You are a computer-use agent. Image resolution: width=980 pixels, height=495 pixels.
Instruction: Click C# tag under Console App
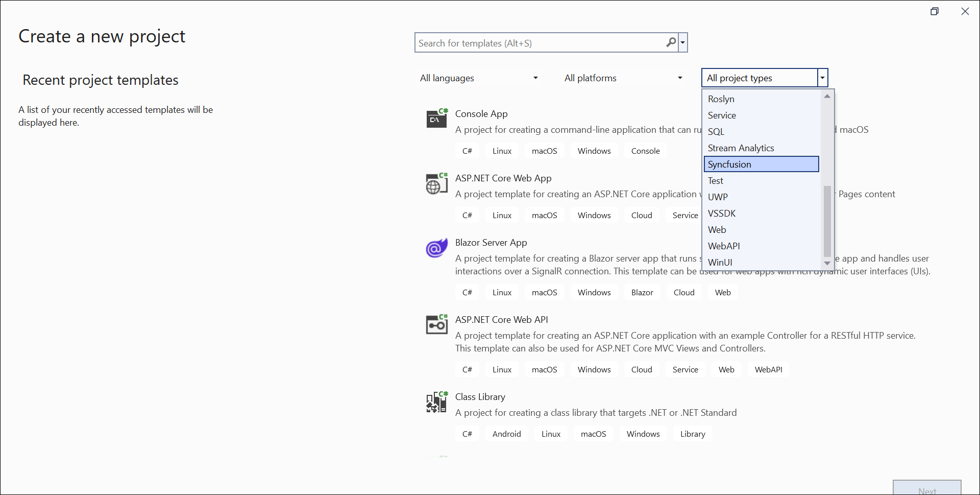pos(467,151)
